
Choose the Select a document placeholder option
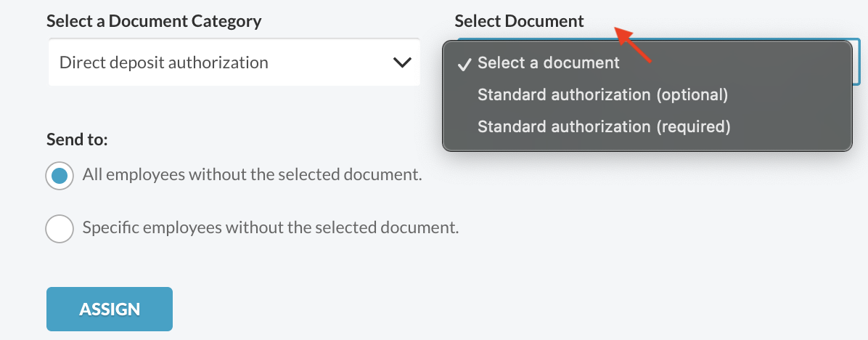549,63
